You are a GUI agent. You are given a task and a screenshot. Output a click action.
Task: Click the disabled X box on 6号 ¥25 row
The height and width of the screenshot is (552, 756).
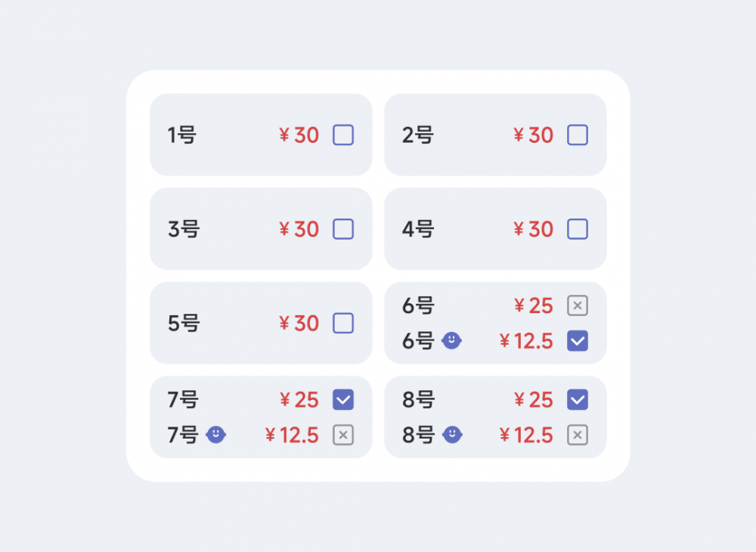[578, 305]
